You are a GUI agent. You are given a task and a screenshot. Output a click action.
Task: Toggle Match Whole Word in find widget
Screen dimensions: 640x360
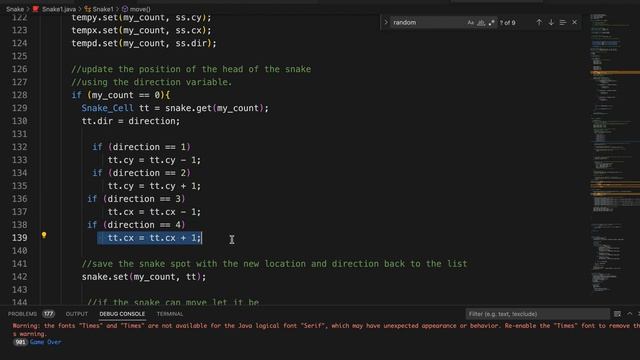click(481, 23)
